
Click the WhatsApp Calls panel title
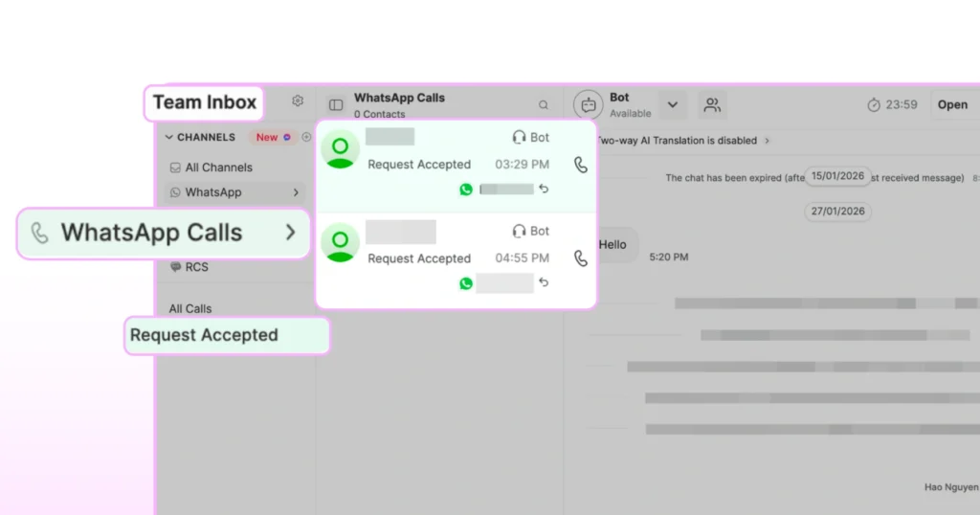pyautogui.click(x=399, y=98)
